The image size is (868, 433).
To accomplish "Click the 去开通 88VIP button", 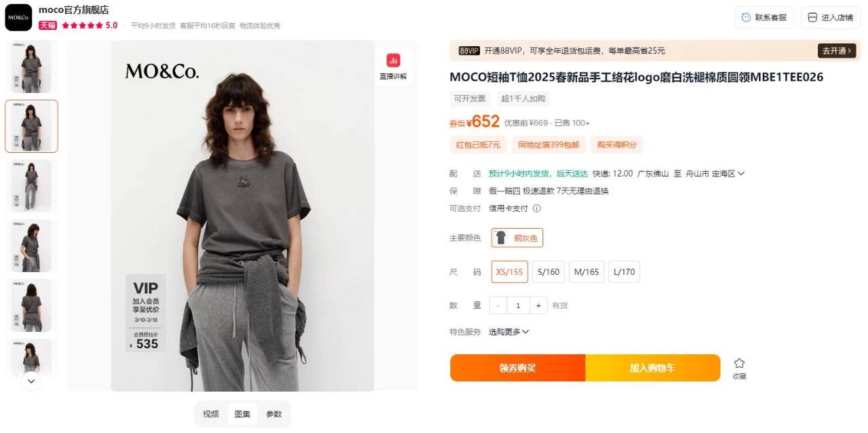I will (x=837, y=51).
